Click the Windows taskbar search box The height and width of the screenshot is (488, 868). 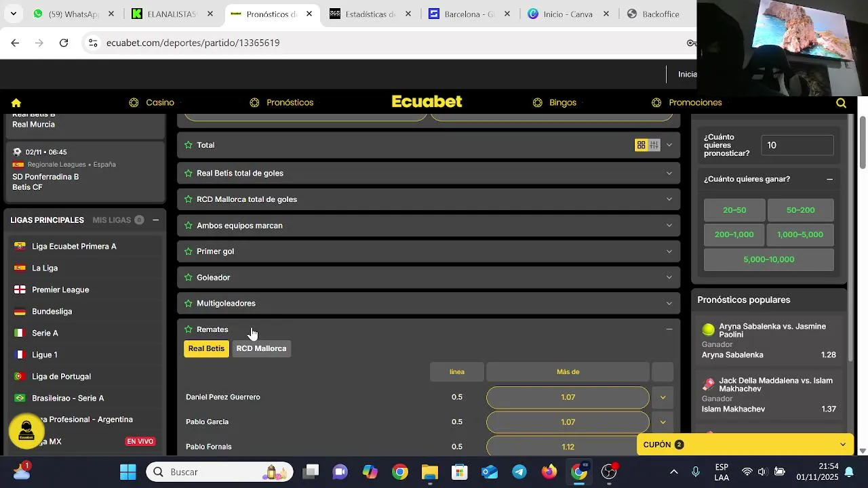pyautogui.click(x=220, y=472)
